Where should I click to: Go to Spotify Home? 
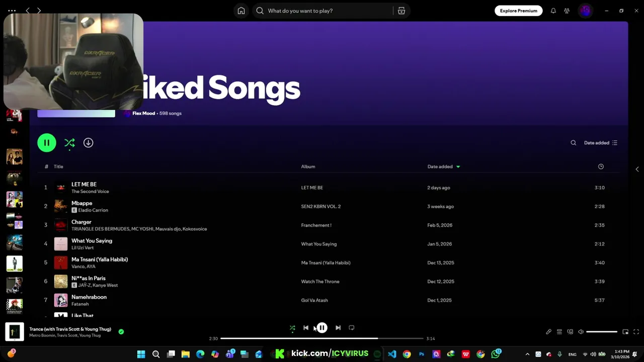pyautogui.click(x=241, y=11)
